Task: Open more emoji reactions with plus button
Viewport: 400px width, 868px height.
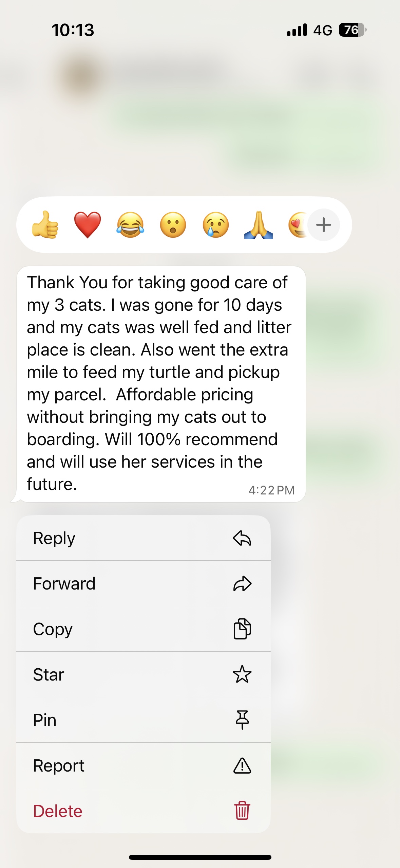Action: coord(324,225)
